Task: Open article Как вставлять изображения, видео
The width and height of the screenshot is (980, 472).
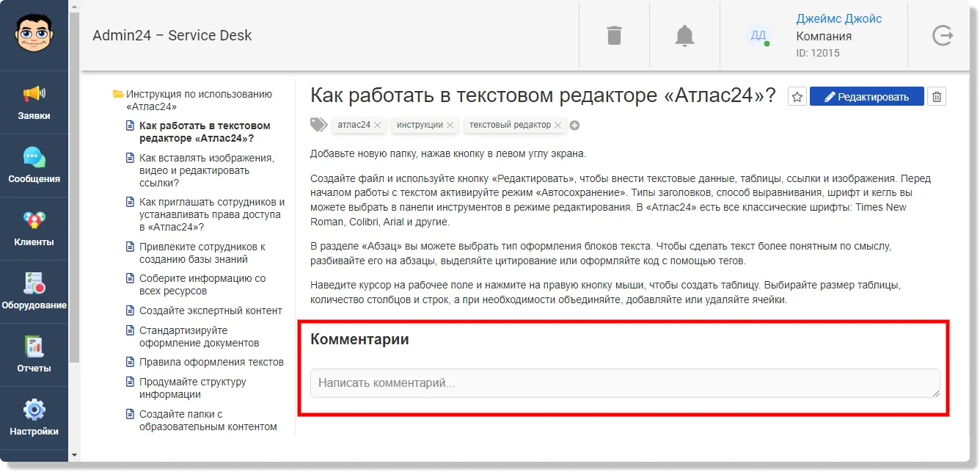Action: point(206,170)
